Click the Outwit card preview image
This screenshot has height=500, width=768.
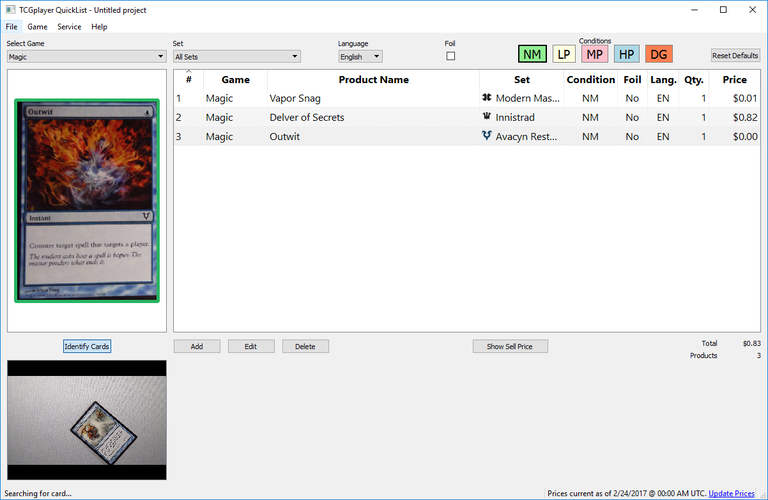click(87, 201)
